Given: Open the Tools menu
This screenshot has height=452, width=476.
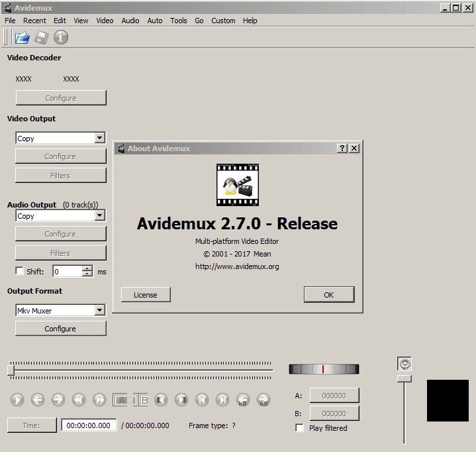Looking at the screenshot, I should [179, 21].
